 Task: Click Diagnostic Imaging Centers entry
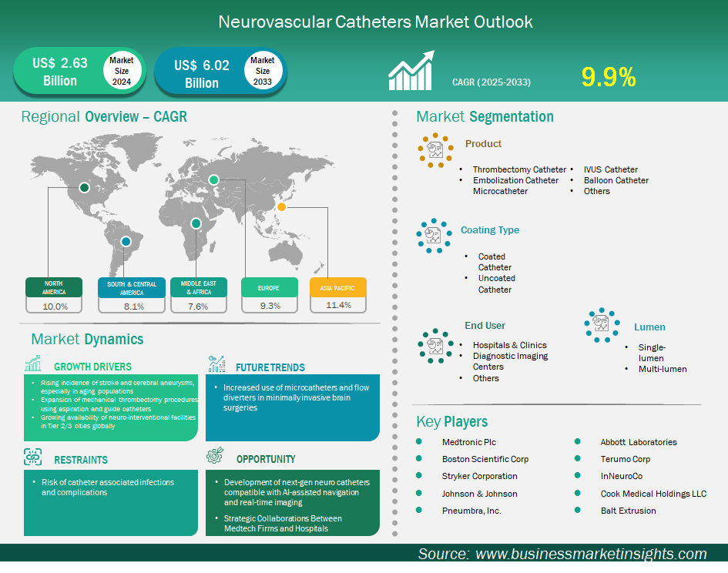[x=510, y=361]
